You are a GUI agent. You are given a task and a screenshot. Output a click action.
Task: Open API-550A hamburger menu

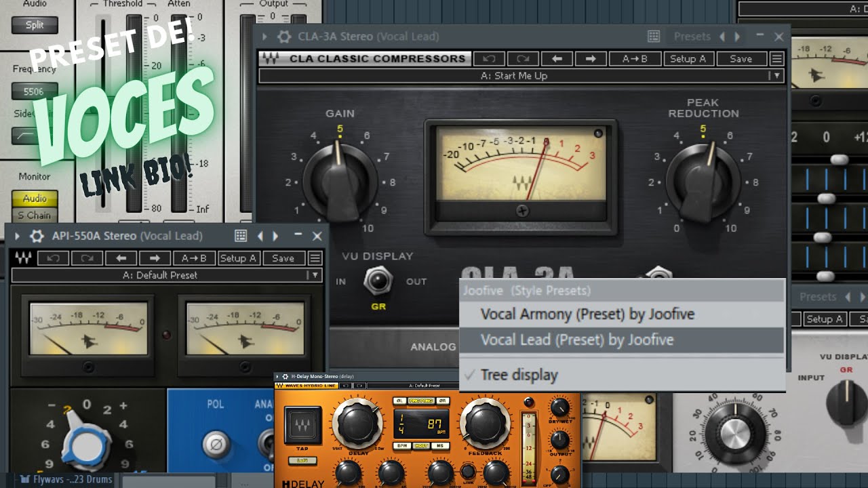click(x=315, y=258)
